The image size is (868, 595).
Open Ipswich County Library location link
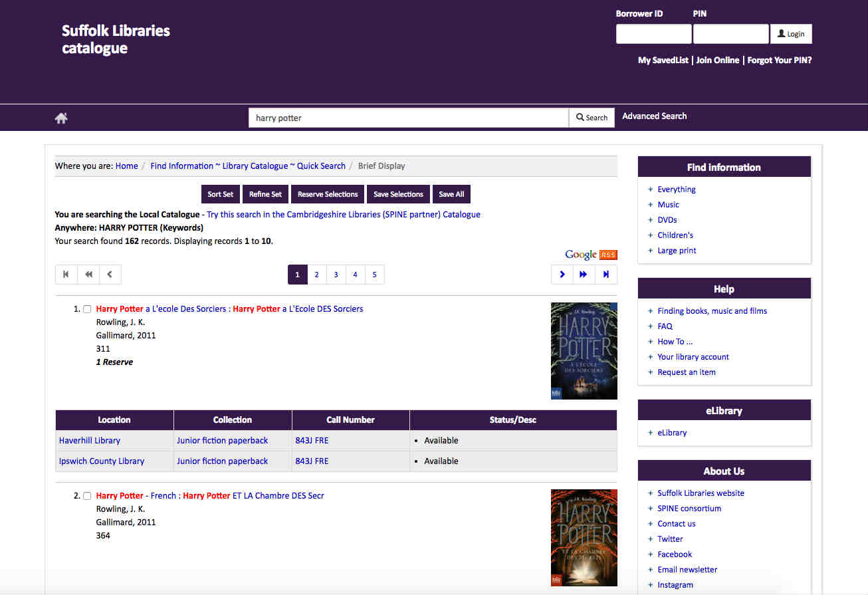point(102,461)
